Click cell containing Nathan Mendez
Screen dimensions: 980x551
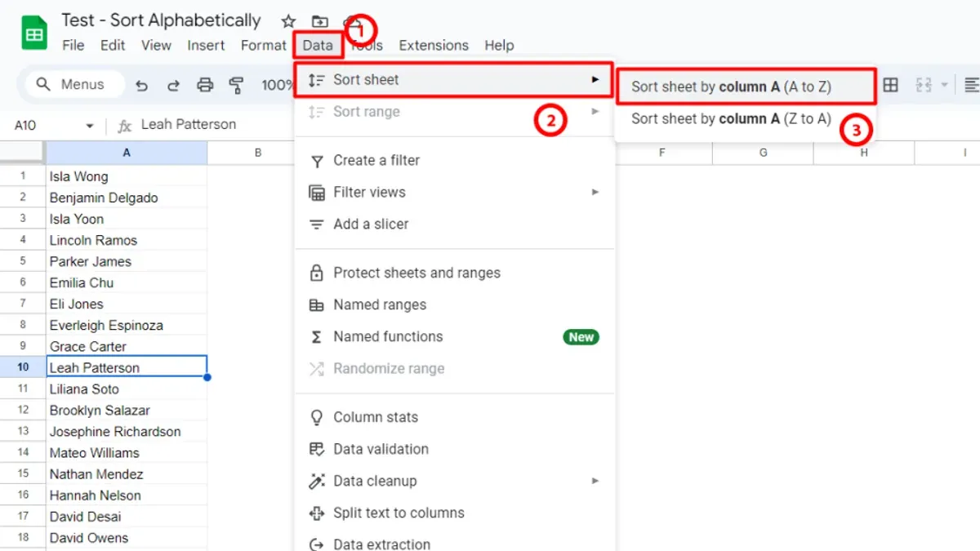[127, 474]
